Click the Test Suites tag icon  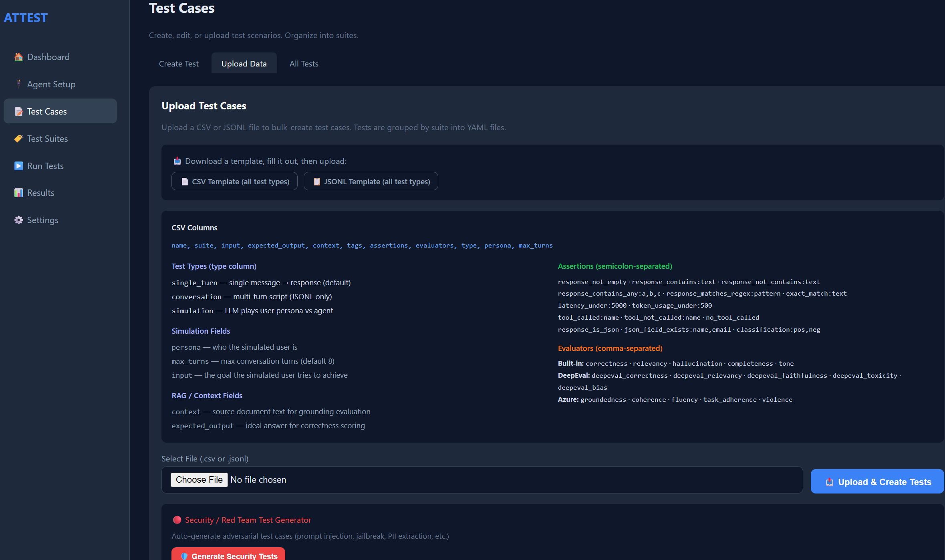[18, 139]
